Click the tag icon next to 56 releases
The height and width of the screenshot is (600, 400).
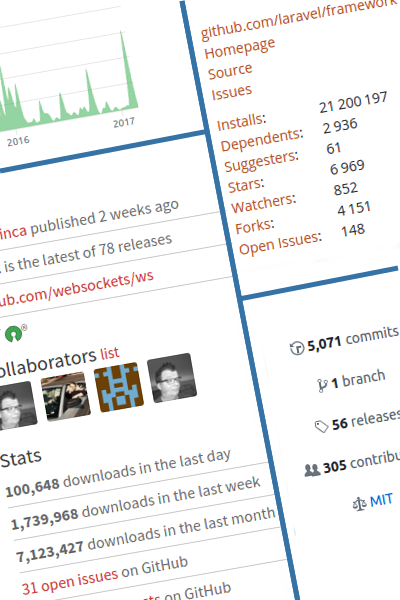click(x=321, y=426)
